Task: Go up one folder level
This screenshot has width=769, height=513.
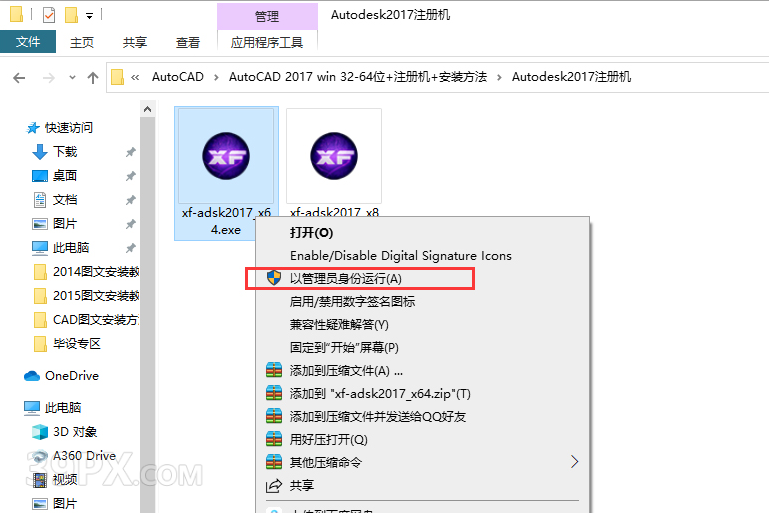Action: [93, 77]
